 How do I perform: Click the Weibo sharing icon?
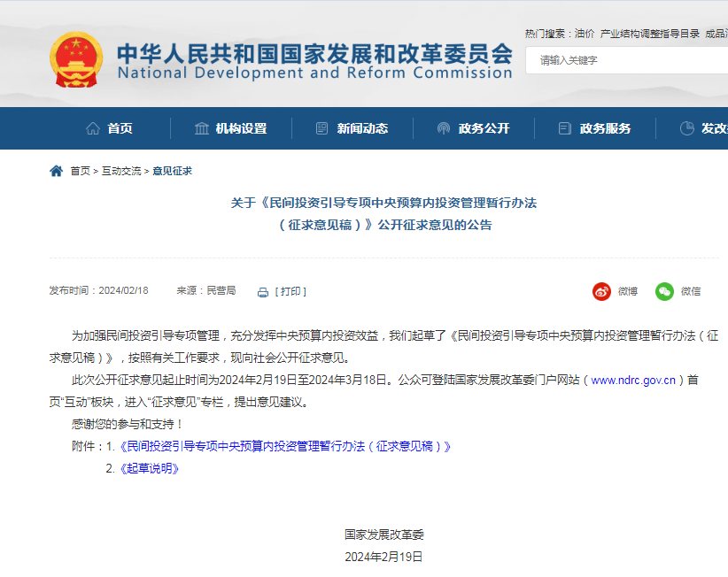pos(601,292)
